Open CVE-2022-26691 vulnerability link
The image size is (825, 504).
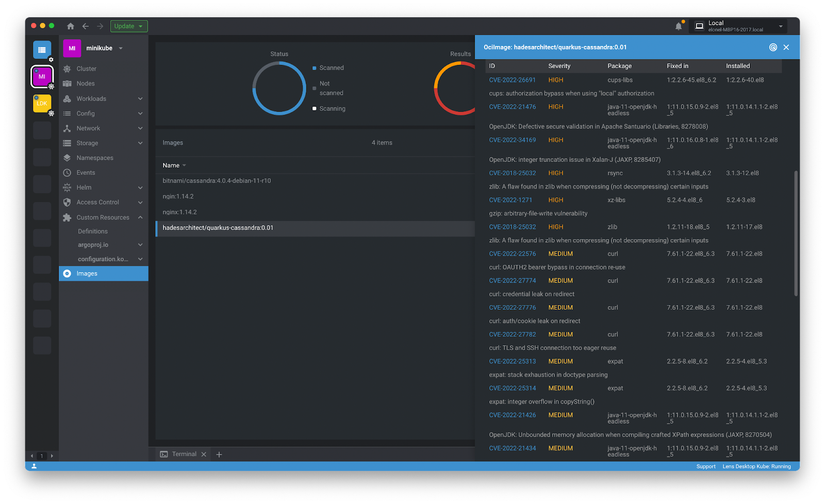pyautogui.click(x=512, y=80)
